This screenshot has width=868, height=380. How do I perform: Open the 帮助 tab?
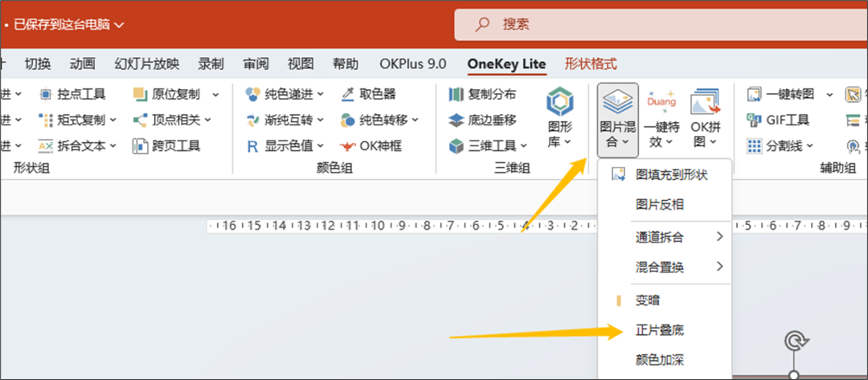click(346, 64)
